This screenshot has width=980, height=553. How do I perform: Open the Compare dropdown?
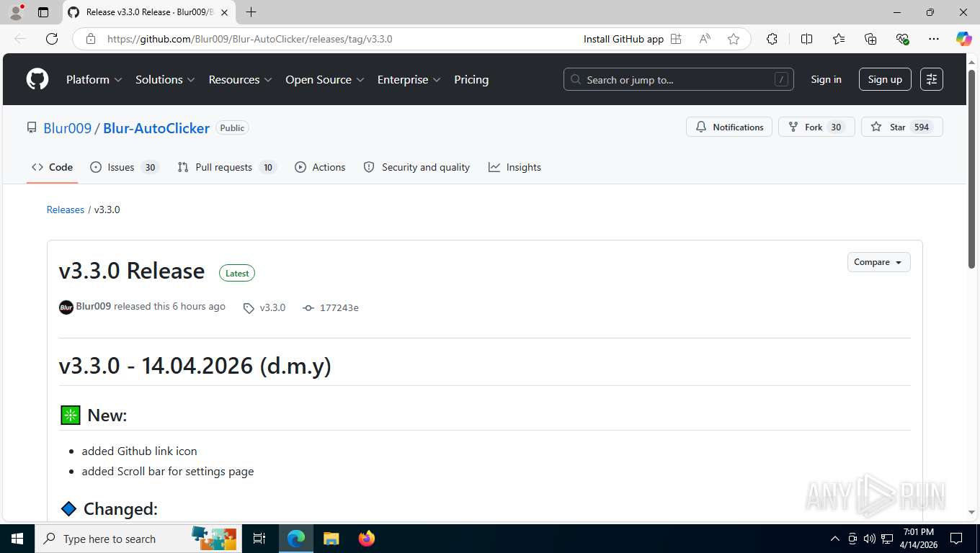pos(878,262)
